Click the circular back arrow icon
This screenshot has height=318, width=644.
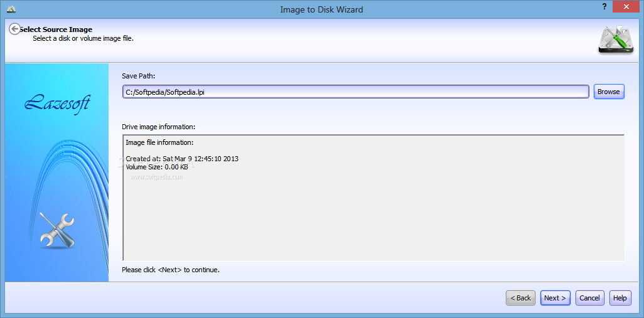pos(15,29)
